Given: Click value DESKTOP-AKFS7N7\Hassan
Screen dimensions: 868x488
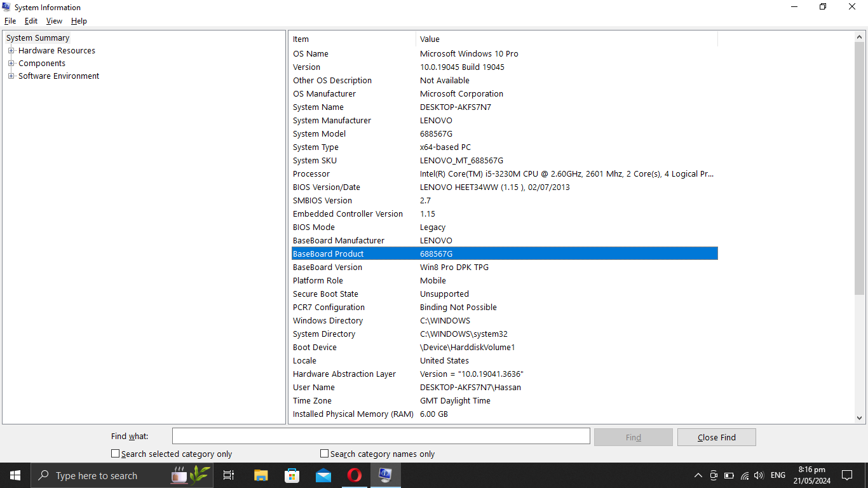Looking at the screenshot, I should click(470, 388).
